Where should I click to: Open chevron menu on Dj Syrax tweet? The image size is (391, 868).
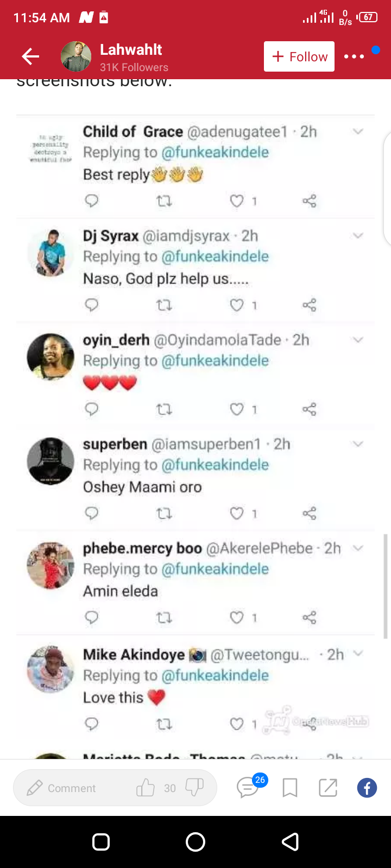(x=358, y=235)
